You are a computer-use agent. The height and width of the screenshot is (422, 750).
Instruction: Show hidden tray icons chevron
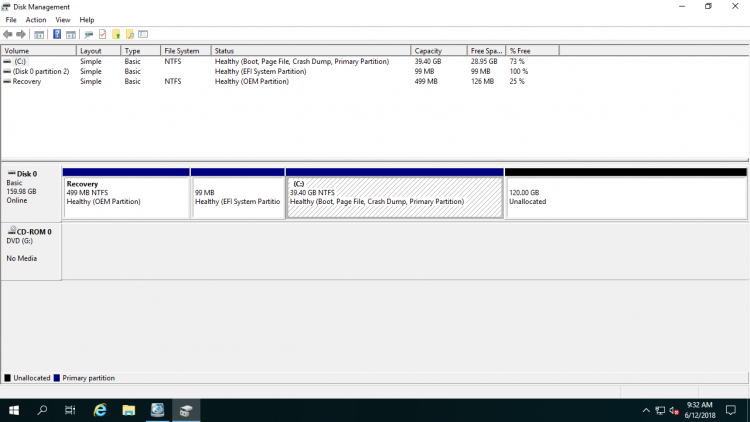coord(646,411)
